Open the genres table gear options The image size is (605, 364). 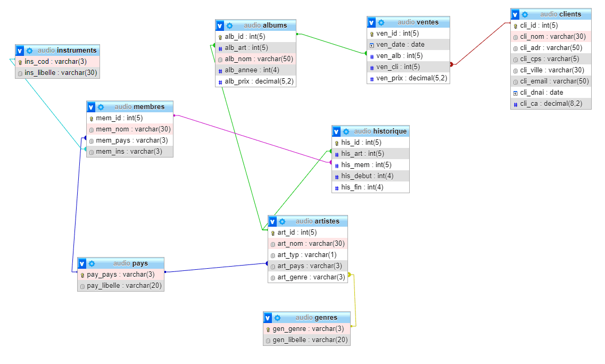tap(277, 318)
